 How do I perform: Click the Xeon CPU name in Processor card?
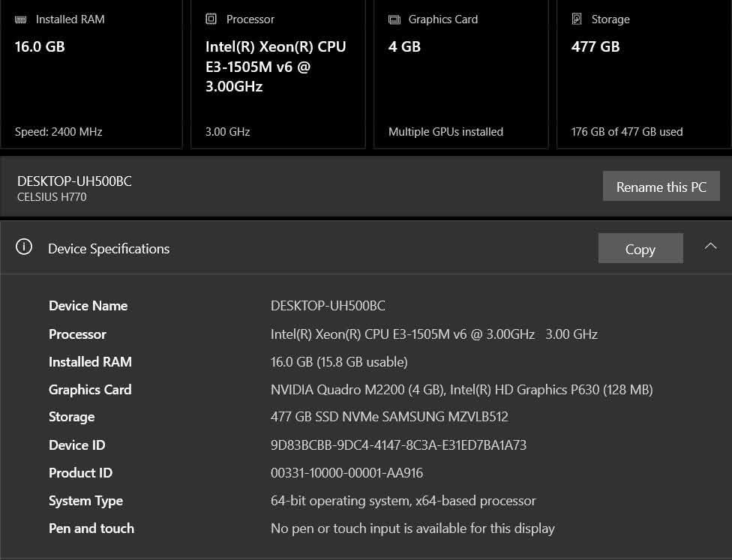[275, 66]
